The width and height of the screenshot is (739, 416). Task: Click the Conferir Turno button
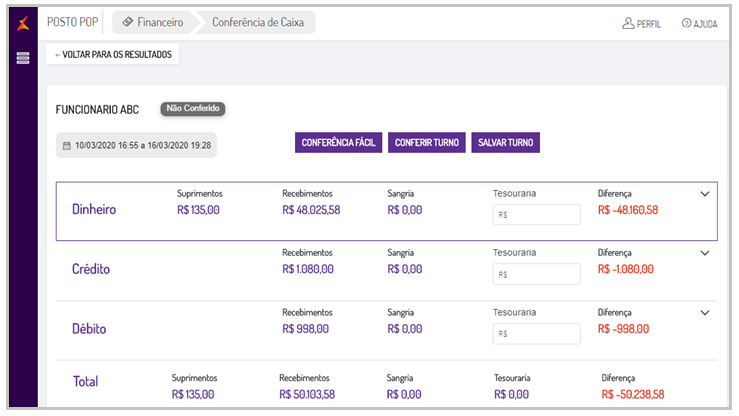coord(427,143)
